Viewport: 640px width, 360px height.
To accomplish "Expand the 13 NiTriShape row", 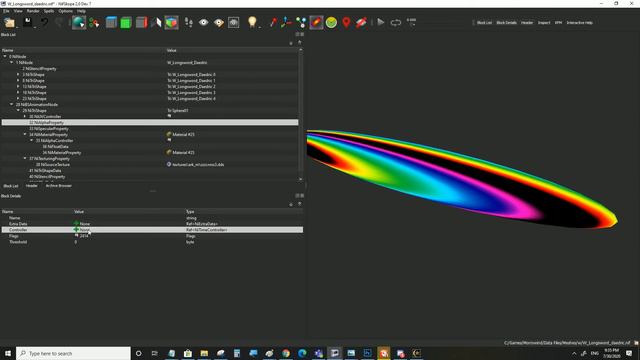I will click(x=18, y=87).
